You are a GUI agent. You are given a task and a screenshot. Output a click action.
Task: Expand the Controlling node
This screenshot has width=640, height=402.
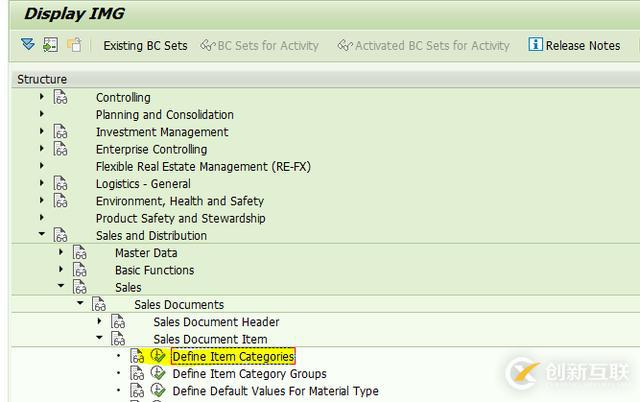coord(42,98)
